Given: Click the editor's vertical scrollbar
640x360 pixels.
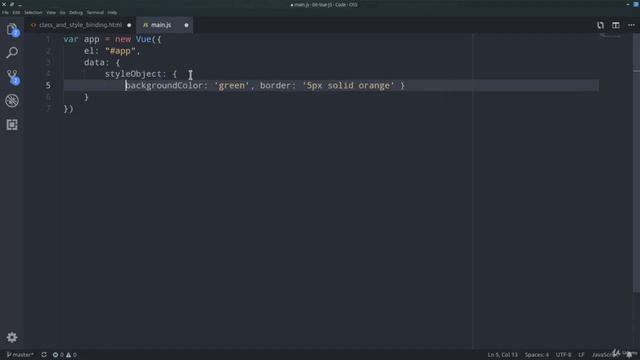Looking at the screenshot, I should pos(636,163).
